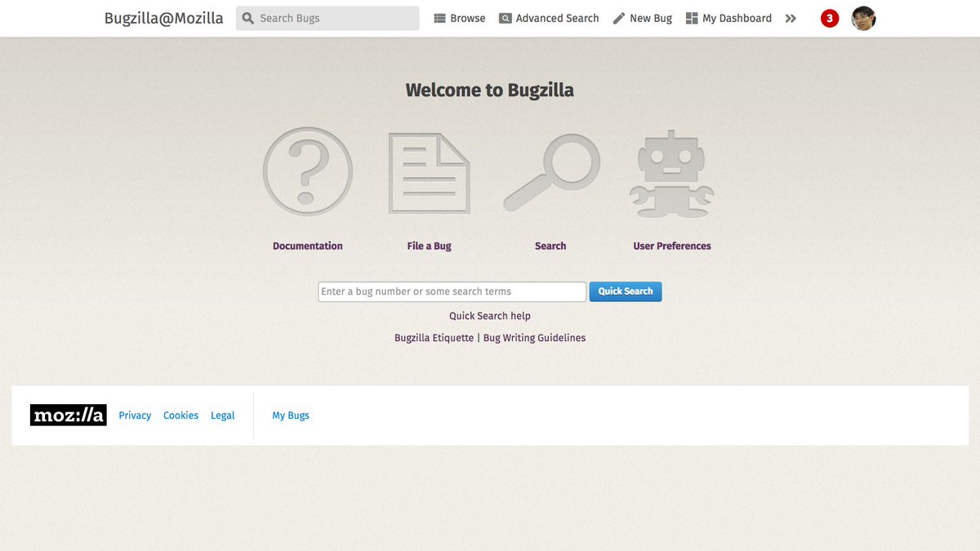Open the Privacy link in footer

click(x=135, y=415)
